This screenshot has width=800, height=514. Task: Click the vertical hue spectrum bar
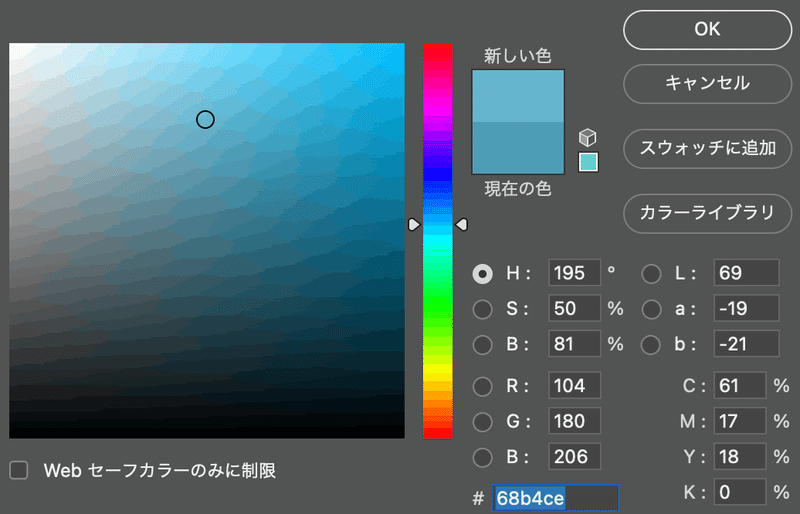438,241
